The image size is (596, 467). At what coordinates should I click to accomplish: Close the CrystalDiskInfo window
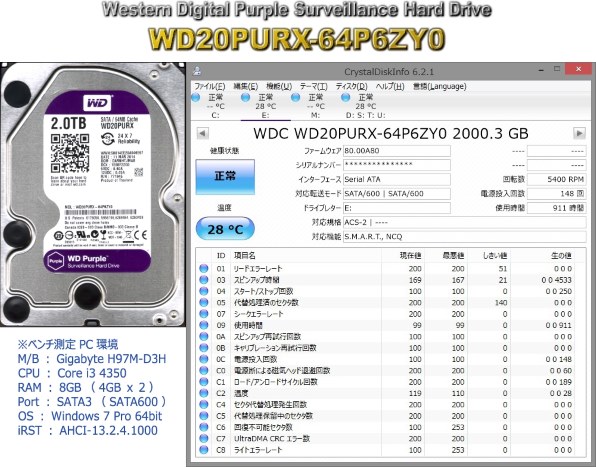[578, 69]
